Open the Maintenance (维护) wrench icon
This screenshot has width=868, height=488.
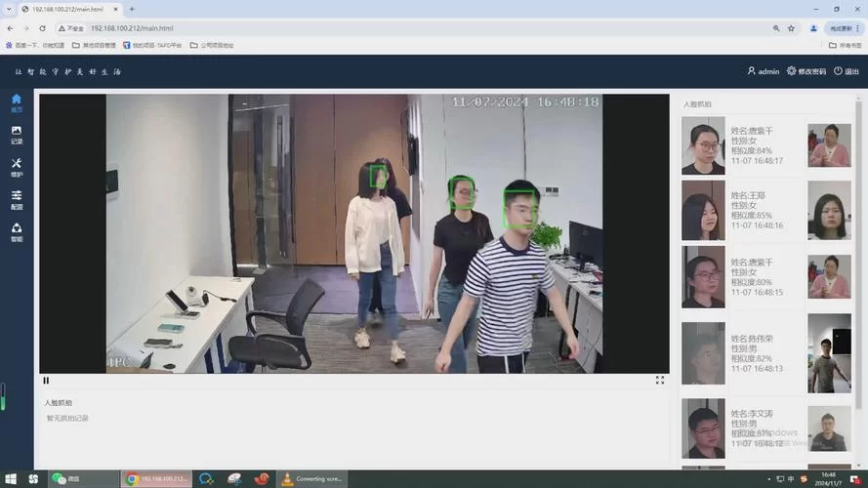click(x=17, y=167)
